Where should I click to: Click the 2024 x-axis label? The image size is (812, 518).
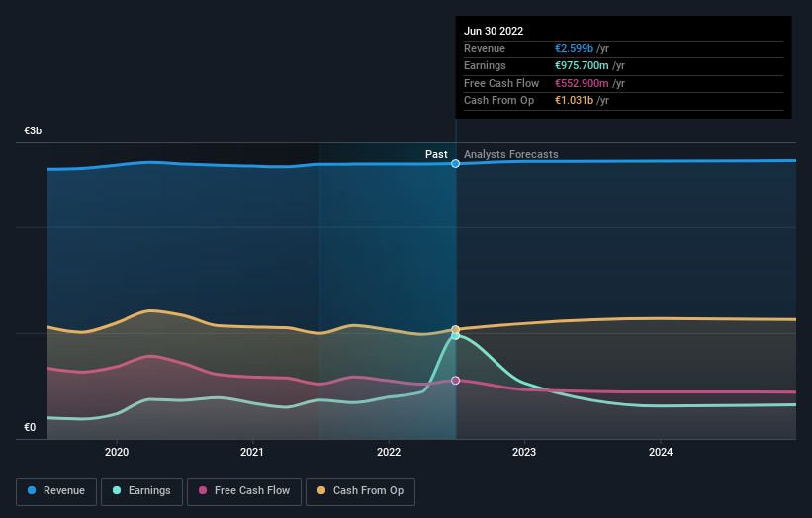pyautogui.click(x=661, y=452)
